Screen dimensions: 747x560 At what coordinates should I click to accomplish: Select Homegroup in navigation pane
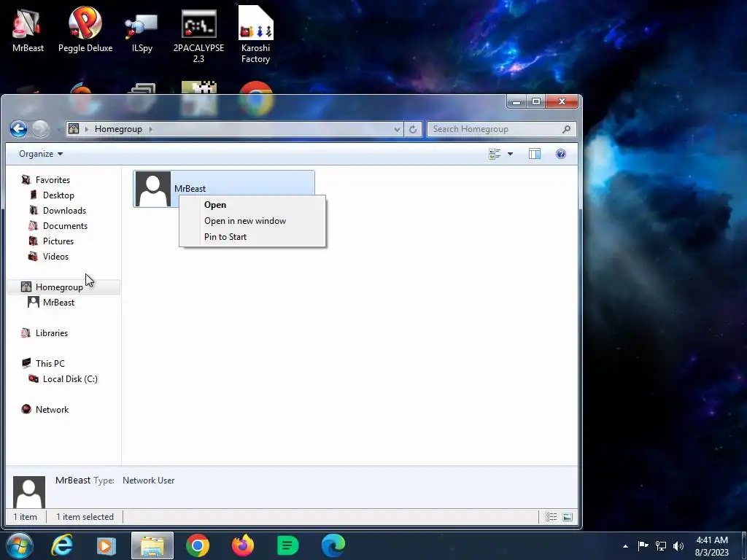point(59,287)
